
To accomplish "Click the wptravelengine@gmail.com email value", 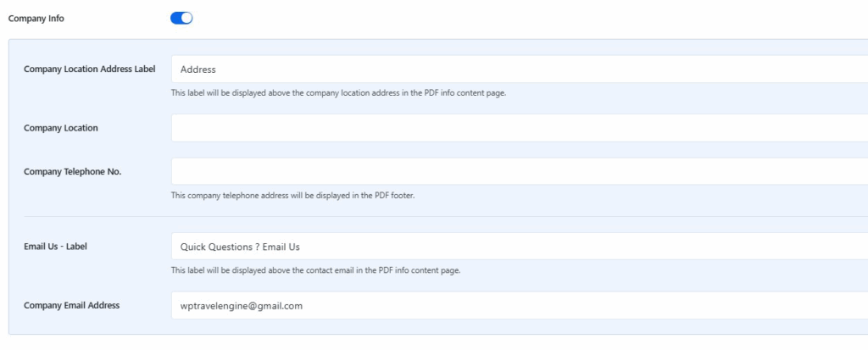I will pyautogui.click(x=242, y=306).
